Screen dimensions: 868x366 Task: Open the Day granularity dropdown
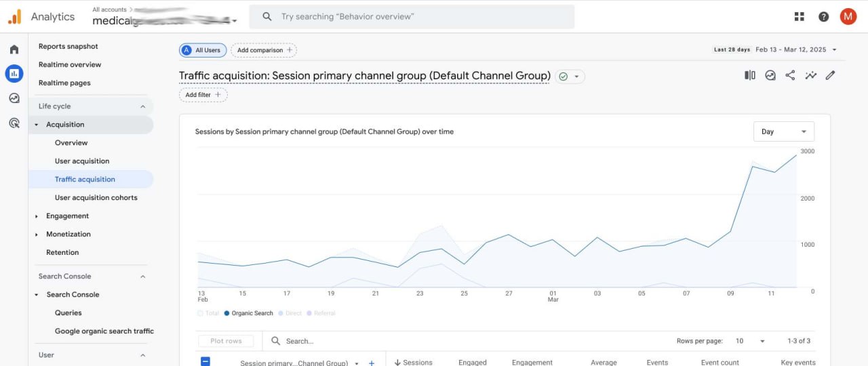tap(783, 131)
